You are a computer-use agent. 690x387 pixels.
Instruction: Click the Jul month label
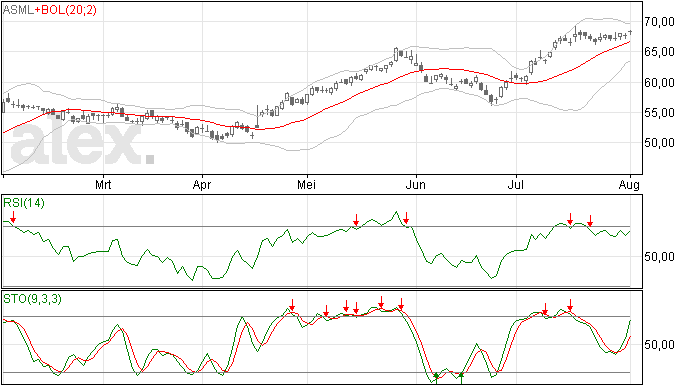coord(515,184)
